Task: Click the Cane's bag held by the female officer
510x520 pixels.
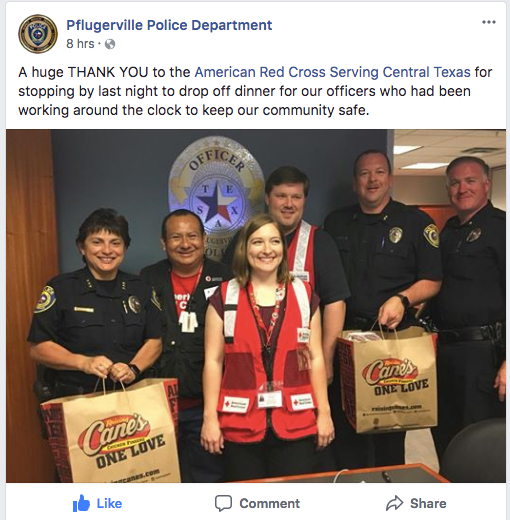Action: tap(112, 430)
